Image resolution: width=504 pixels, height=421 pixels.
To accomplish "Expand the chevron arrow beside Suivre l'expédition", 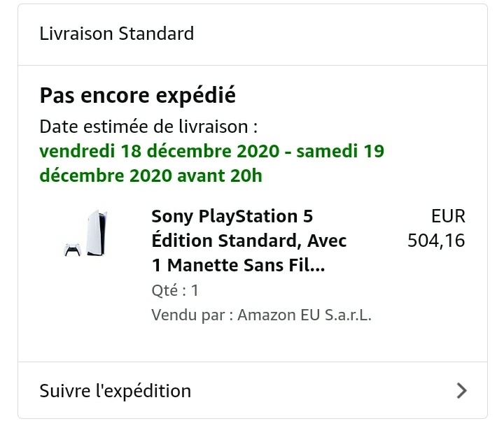I will 461,390.
